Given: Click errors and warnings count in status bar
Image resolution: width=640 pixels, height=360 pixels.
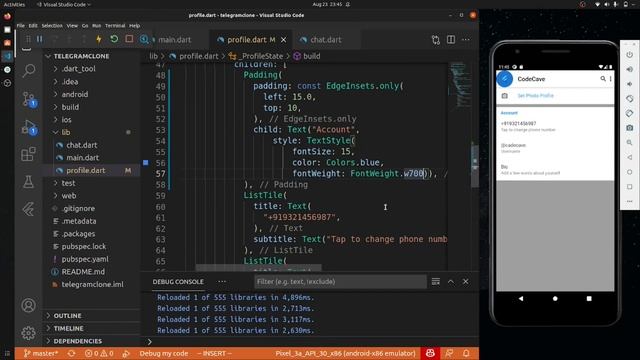Looking at the screenshot, I should point(99,353).
